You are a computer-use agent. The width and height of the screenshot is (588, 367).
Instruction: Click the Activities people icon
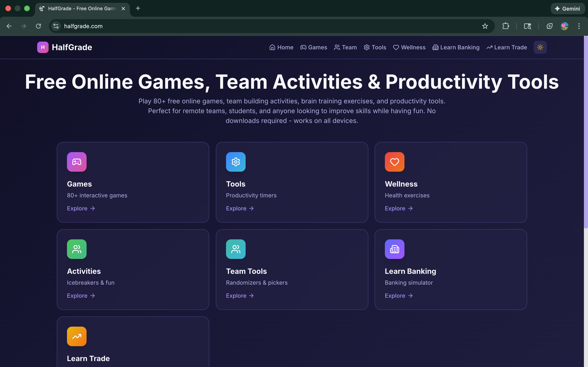point(77,249)
